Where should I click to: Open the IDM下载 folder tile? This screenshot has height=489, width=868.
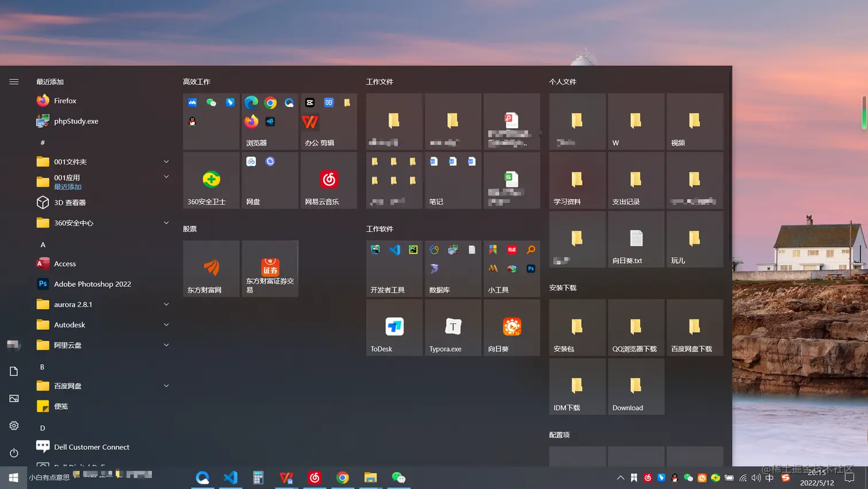(578, 387)
